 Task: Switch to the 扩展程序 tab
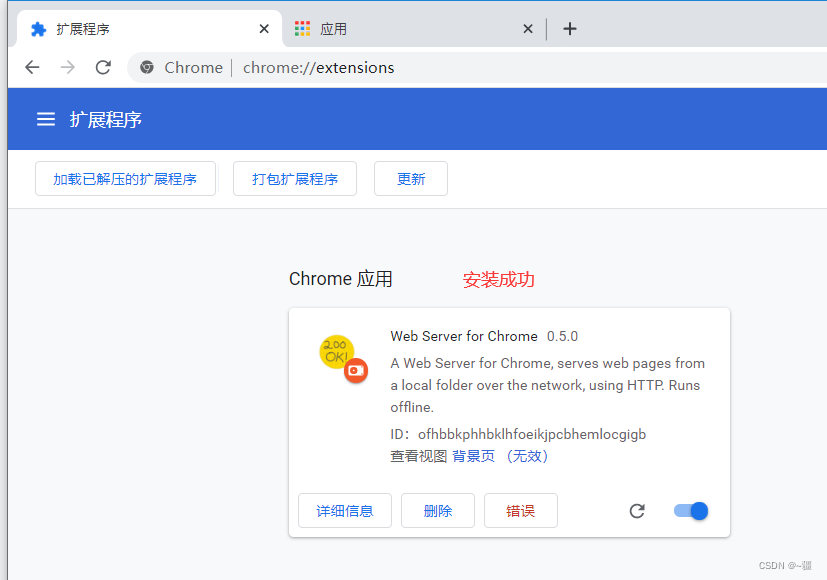[150, 29]
